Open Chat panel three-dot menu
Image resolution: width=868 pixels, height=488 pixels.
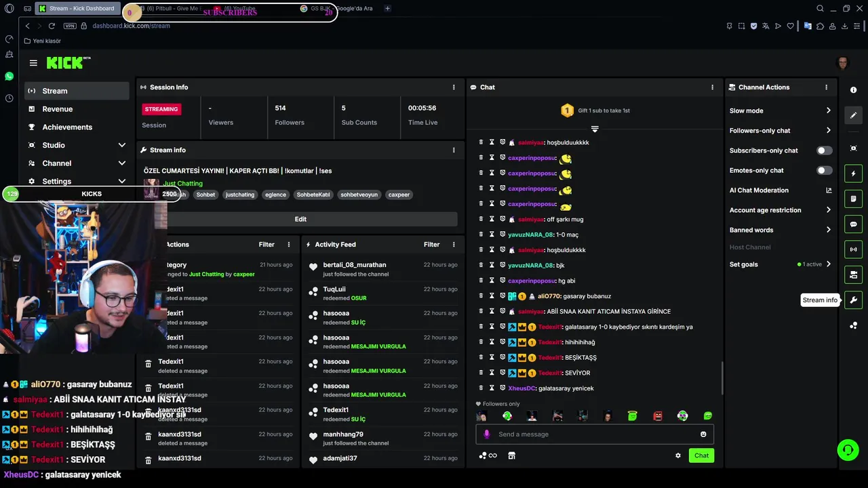(x=712, y=87)
